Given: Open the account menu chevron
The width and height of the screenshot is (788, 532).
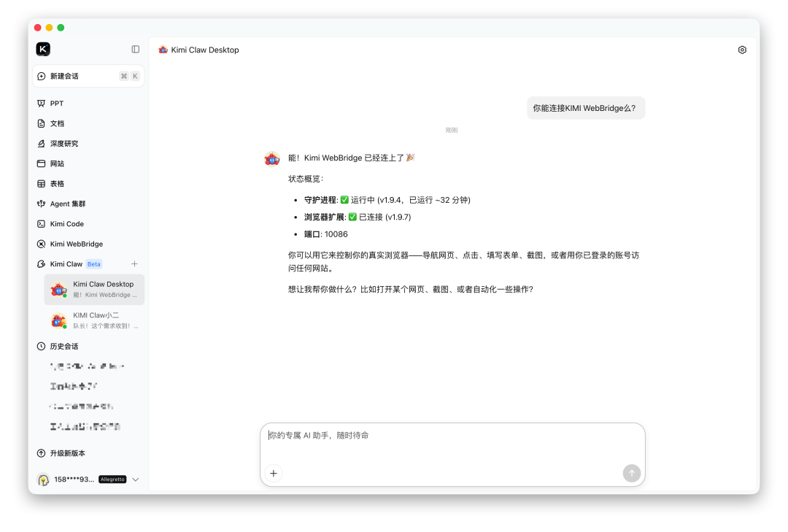Looking at the screenshot, I should [x=136, y=479].
